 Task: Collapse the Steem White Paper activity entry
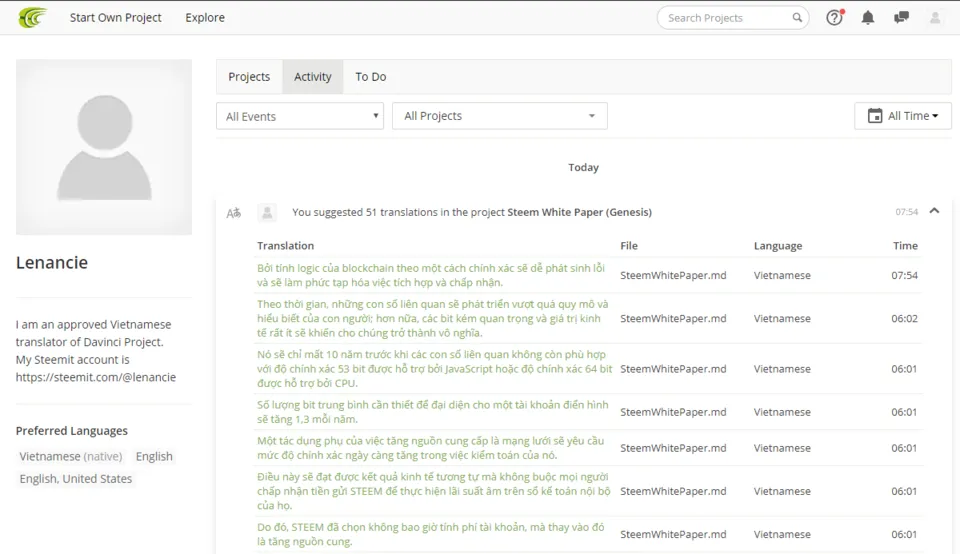click(x=934, y=211)
